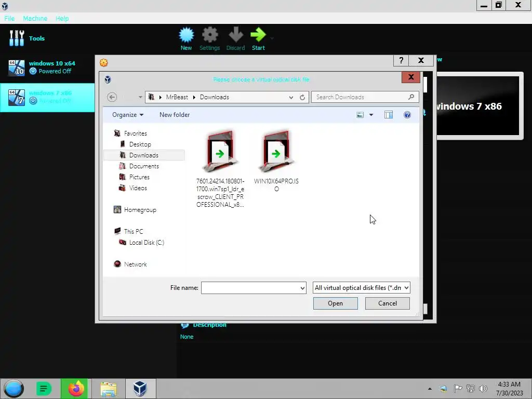Open Pictures in navigation pane
This screenshot has height=399, width=532.
139,177
